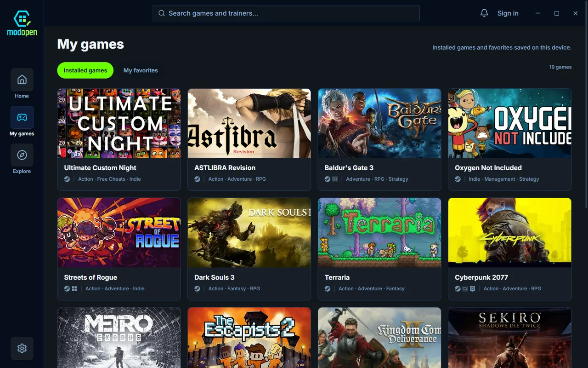Screen dimensions: 588x368
Task: Click the "19 games" count label
Action: pos(560,67)
